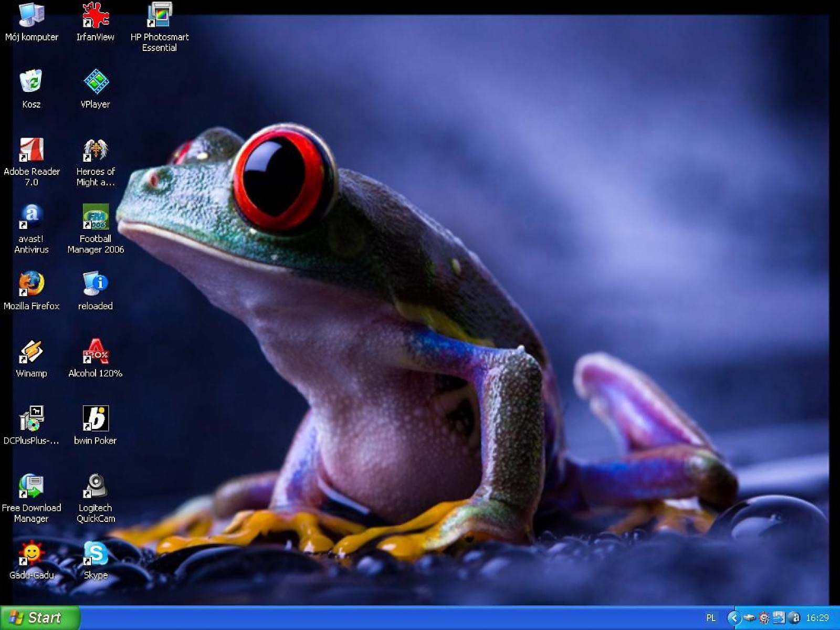Open the PL language bar selector
Screen dimensions: 840x630
[711, 618]
